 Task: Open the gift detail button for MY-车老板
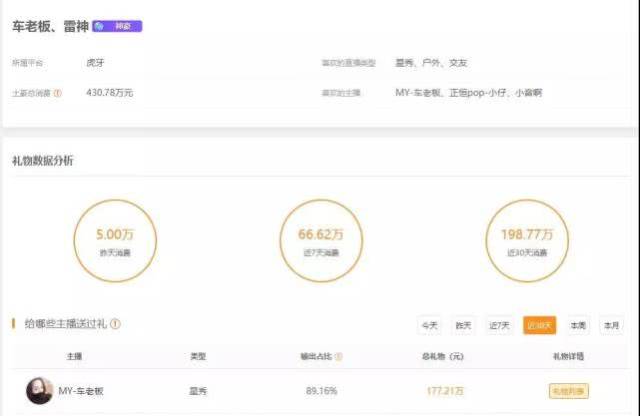pos(569,391)
